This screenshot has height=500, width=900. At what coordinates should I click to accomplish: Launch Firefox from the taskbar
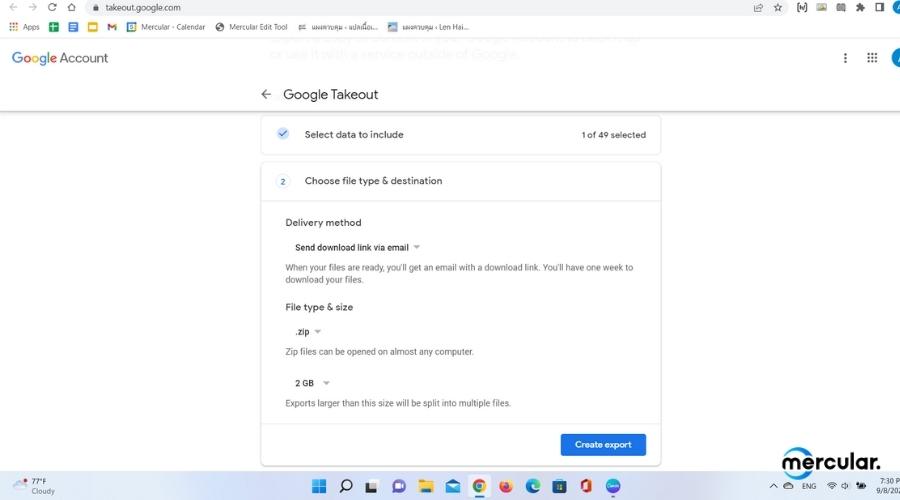click(x=506, y=486)
